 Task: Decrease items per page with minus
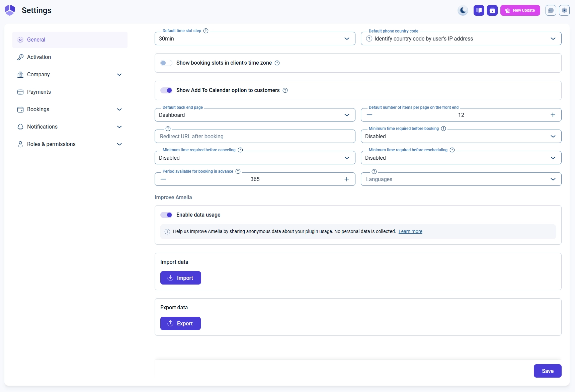point(369,115)
